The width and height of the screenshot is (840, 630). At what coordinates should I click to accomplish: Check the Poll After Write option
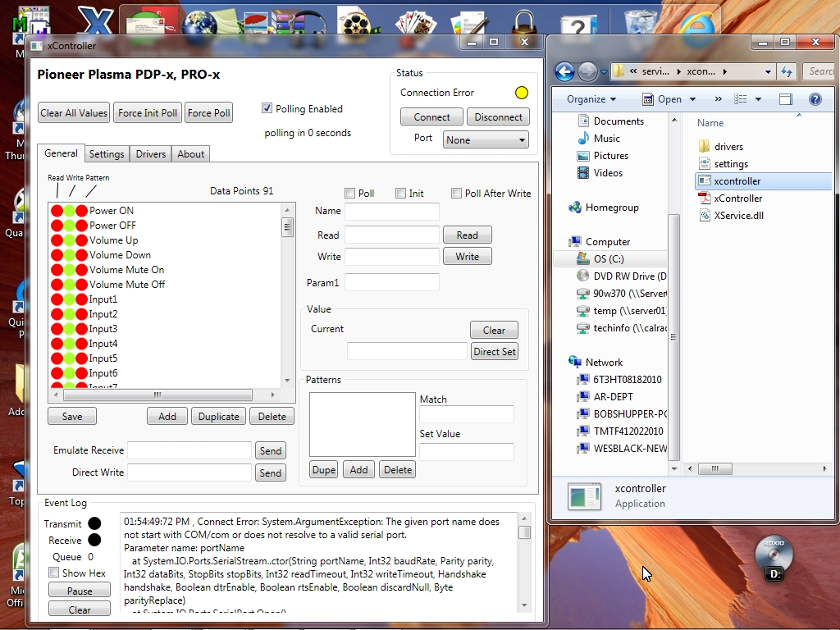coord(456,193)
